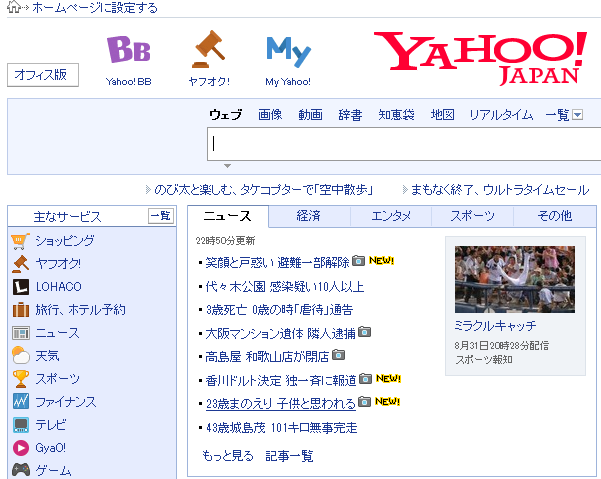The image size is (601, 479).
Task: Switch to the 経済 topics tab
Action: coord(309,216)
